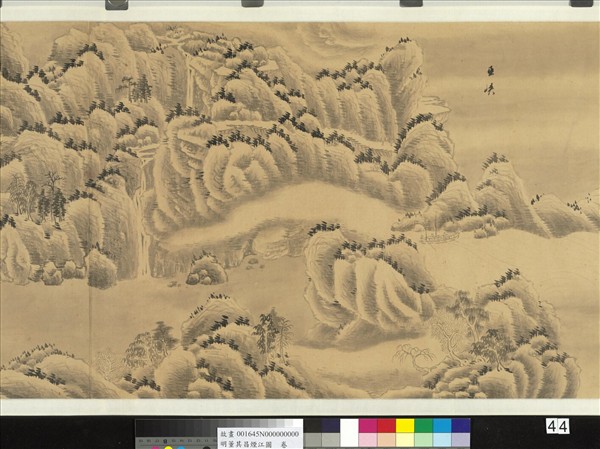Image resolution: width=600 pixels, height=449 pixels.
Task: Select the cyan blue color swatch
Action: [x=442, y=425]
